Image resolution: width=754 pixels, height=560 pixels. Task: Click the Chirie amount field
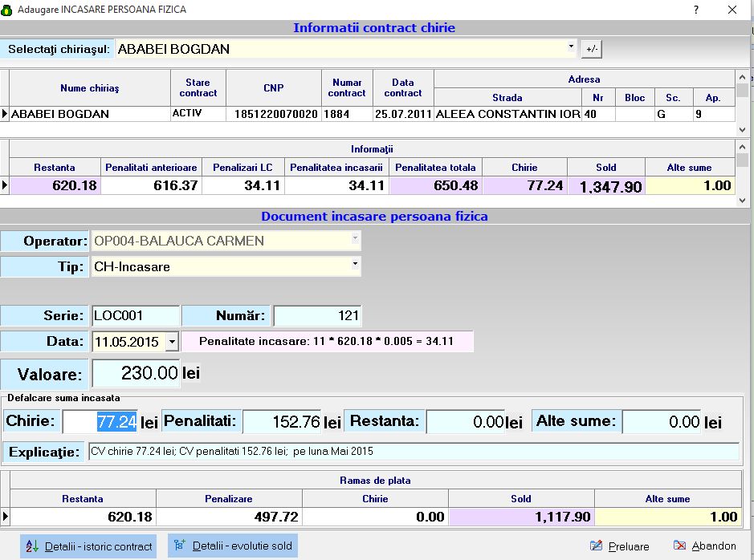click(x=100, y=422)
